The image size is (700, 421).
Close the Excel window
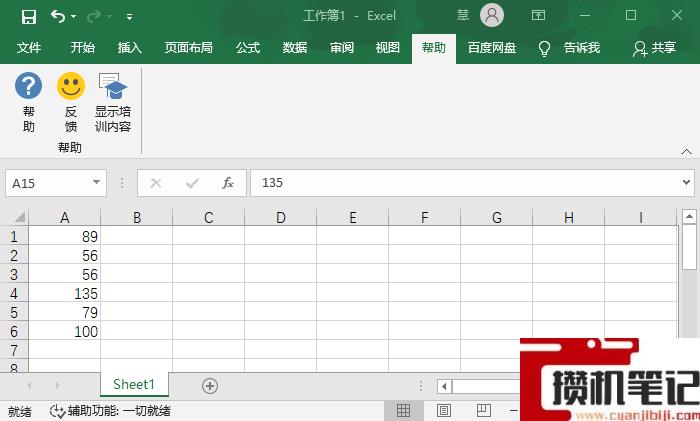(677, 15)
